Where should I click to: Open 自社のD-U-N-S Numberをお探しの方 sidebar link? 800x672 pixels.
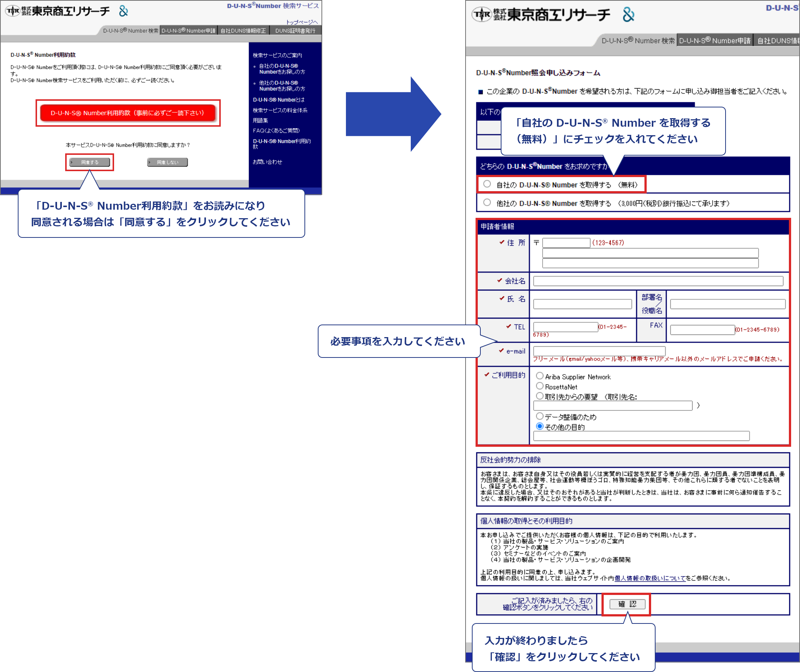click(282, 69)
